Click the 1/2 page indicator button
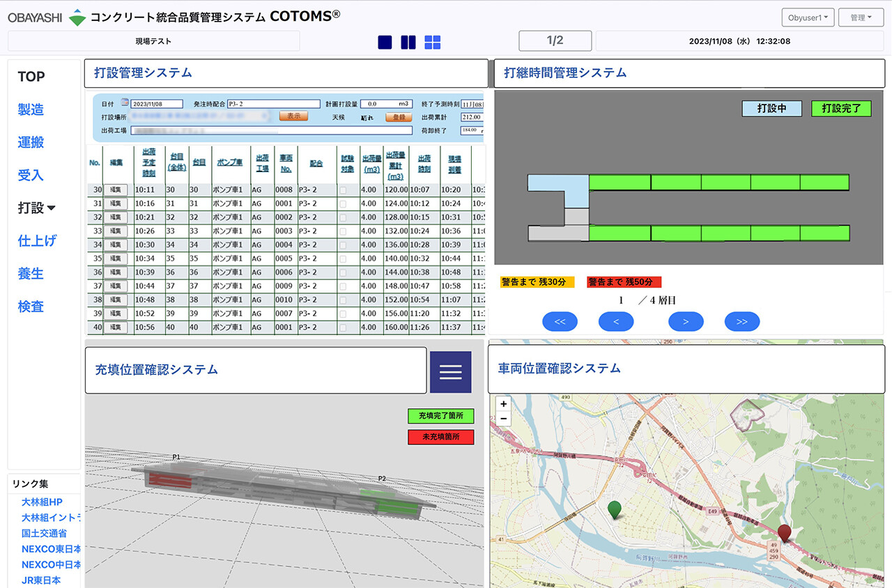The image size is (892, 588). 555,40
